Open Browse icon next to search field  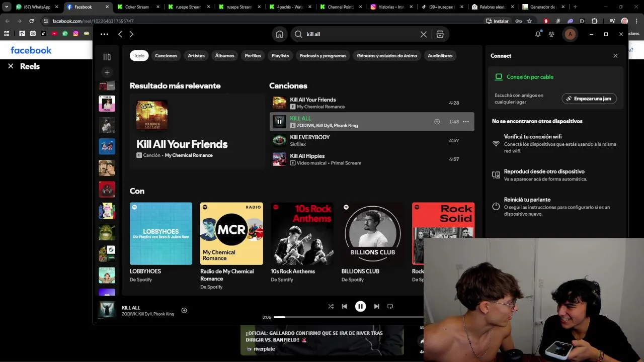point(440,34)
